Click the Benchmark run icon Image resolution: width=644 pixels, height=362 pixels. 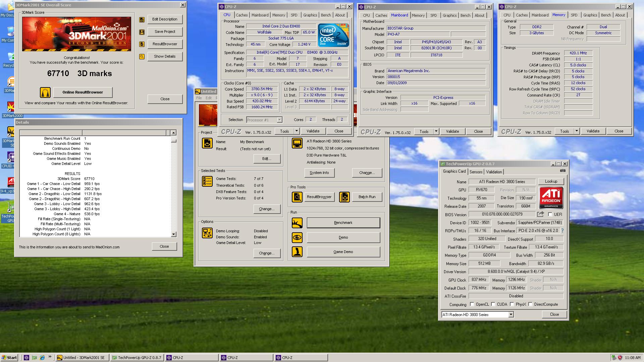pos(297,223)
